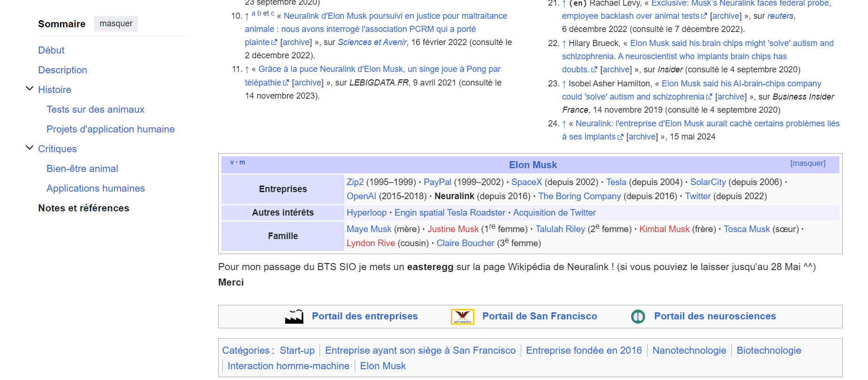This screenshot has width=868, height=380.
Task: Click the 'v' view-template link in navbox
Action: [x=232, y=163]
